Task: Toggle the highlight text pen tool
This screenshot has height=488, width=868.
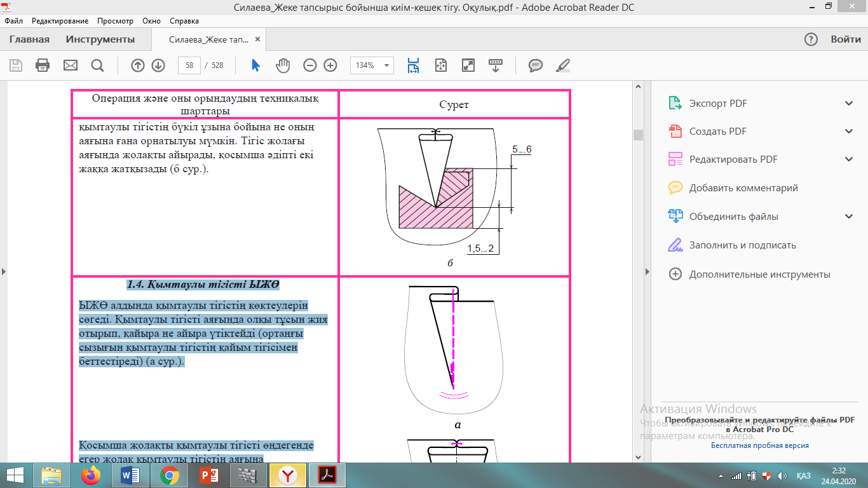Action: click(563, 65)
